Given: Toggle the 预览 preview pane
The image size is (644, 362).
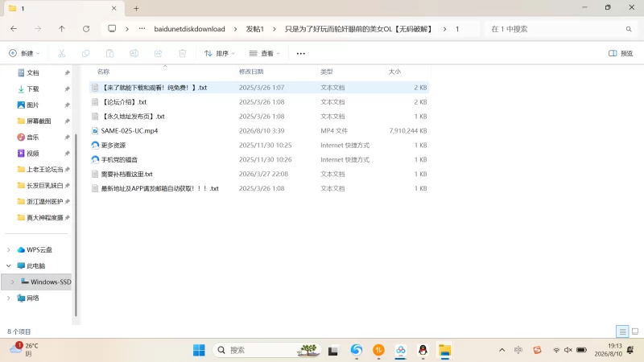Looking at the screenshot, I should pos(621,53).
